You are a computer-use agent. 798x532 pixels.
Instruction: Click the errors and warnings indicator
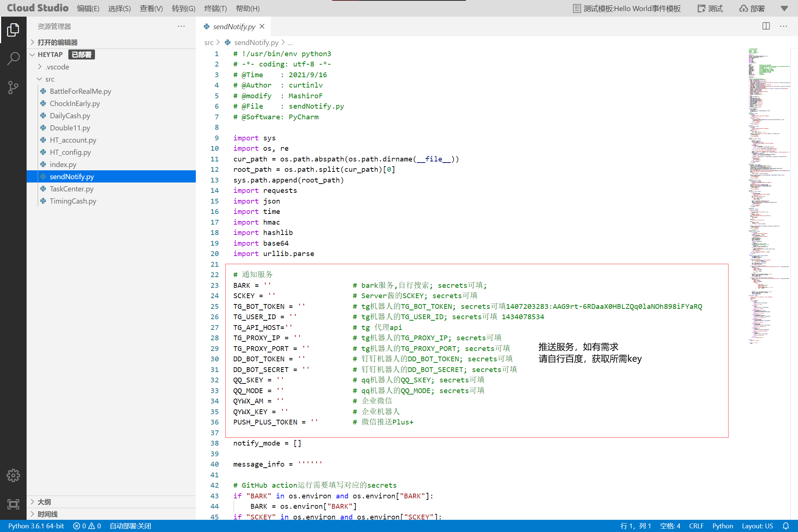pyautogui.click(x=87, y=526)
